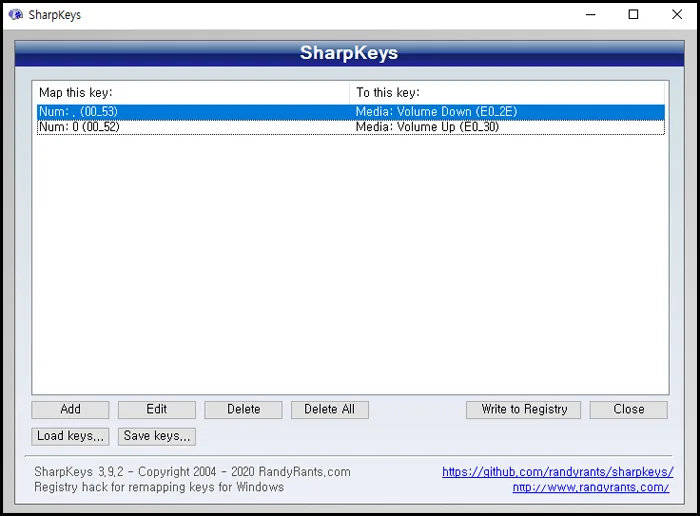Select the Num: . (00_53) mapping row

[x=350, y=112]
